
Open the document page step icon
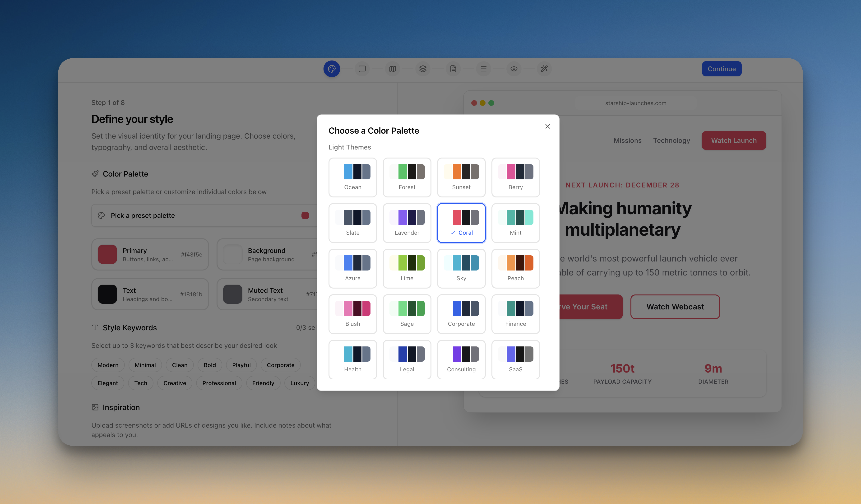coord(453,69)
